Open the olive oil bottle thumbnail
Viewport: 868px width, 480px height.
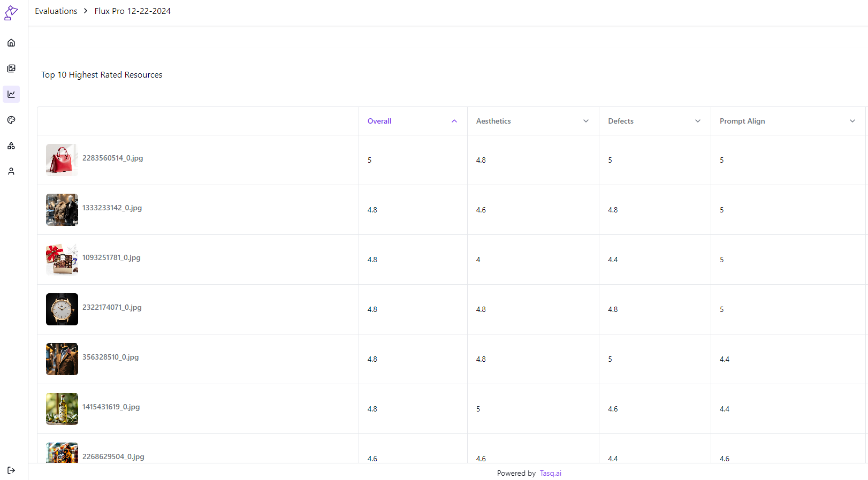pos(62,409)
